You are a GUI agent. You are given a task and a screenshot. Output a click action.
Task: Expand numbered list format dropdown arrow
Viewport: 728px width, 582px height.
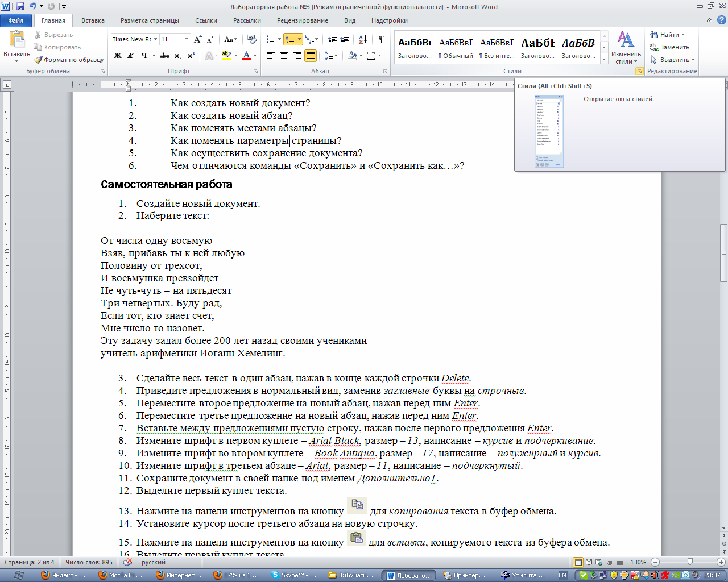299,39
